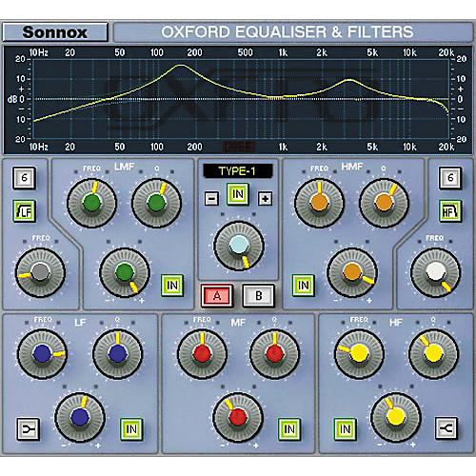Toggle the HF low-pass filter icon
Image resolution: width=476 pixels, height=476 pixels.
[449, 210]
